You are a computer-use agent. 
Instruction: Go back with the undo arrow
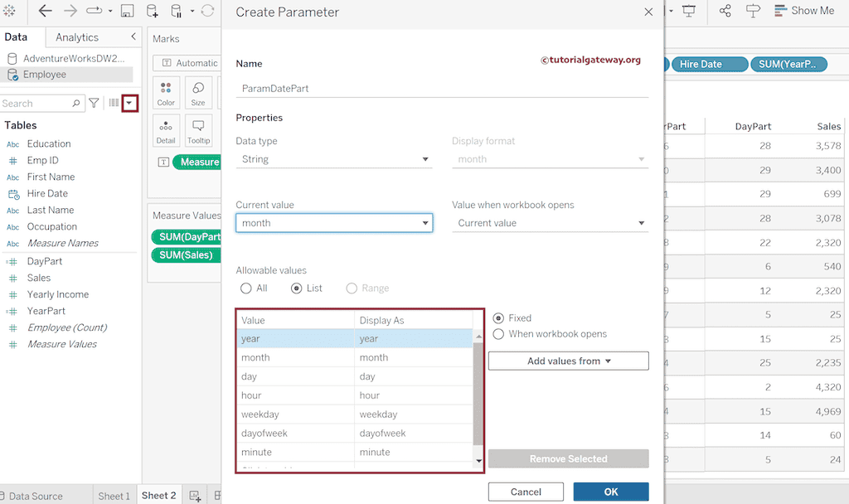pyautogui.click(x=46, y=10)
